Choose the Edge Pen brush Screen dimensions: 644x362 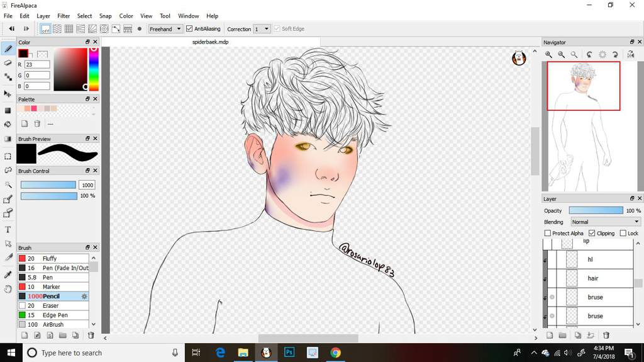pyautogui.click(x=53, y=315)
